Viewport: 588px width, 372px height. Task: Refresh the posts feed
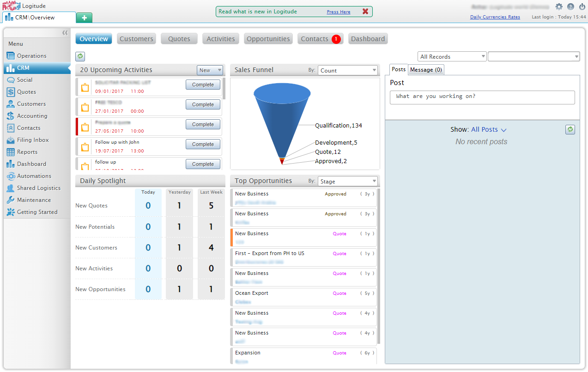tap(570, 130)
